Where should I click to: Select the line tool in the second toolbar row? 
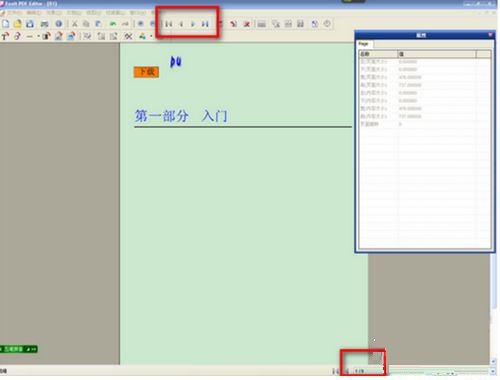click(30, 36)
